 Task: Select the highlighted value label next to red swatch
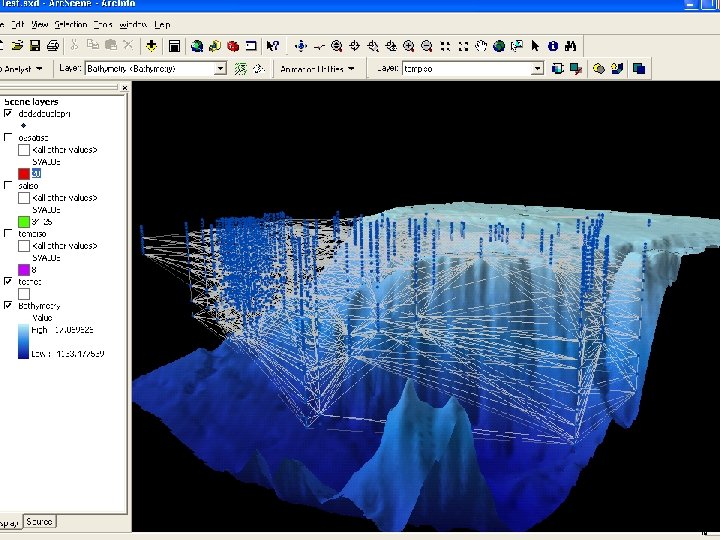(x=36, y=174)
